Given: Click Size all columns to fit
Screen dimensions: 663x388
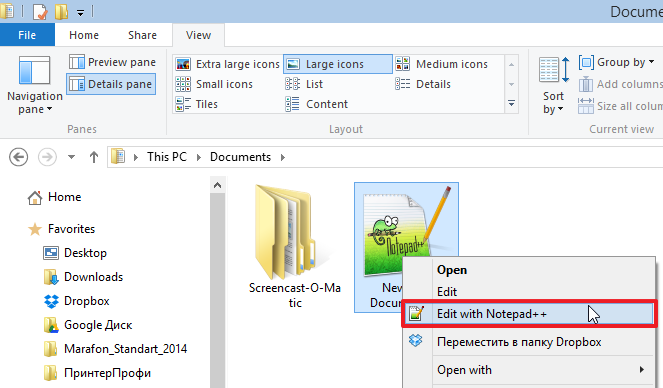Looking at the screenshot, I should tap(620, 106).
